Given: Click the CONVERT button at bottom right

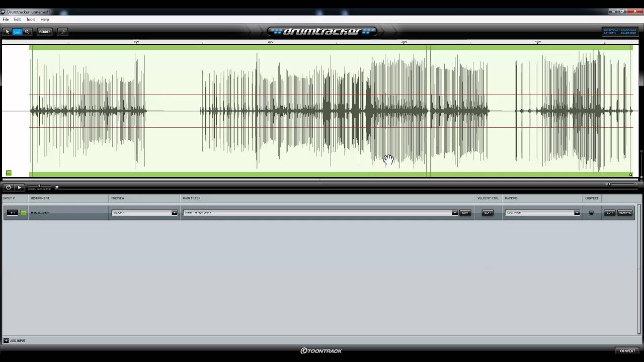Looking at the screenshot, I should click(627, 351).
